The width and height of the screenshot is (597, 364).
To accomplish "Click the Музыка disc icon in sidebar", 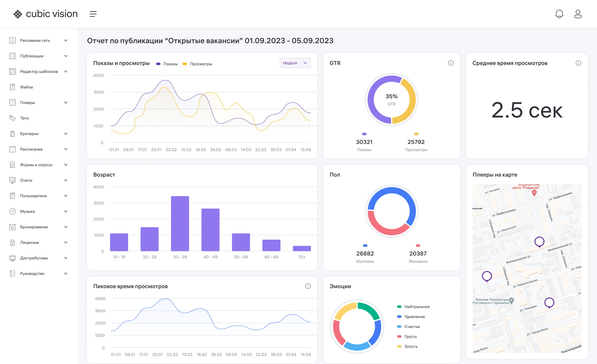I will tap(12, 211).
